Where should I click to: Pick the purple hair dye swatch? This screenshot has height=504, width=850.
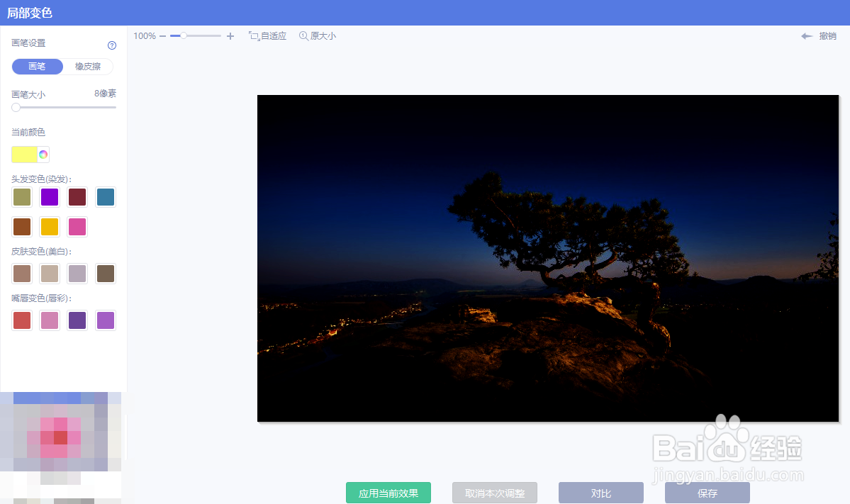point(49,196)
